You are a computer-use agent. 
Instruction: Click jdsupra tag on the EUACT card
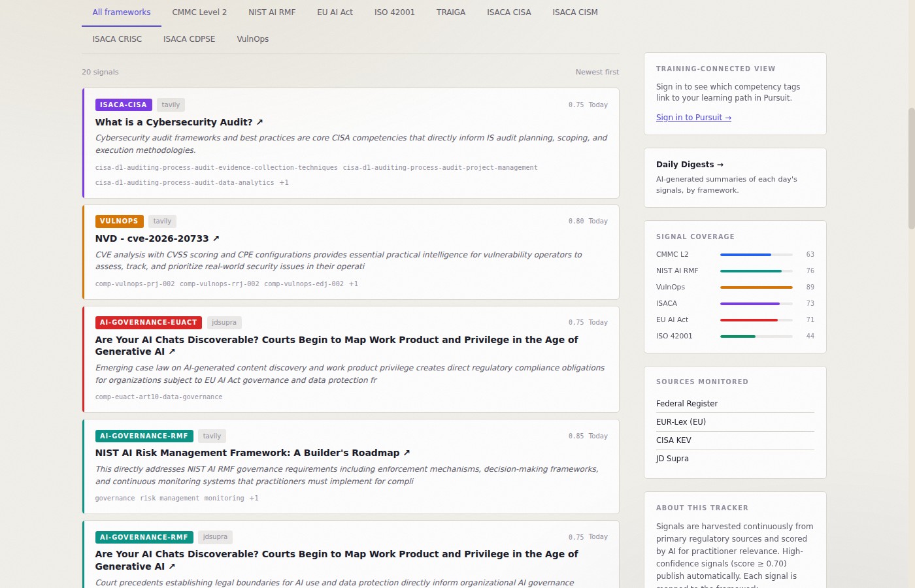[x=224, y=323]
